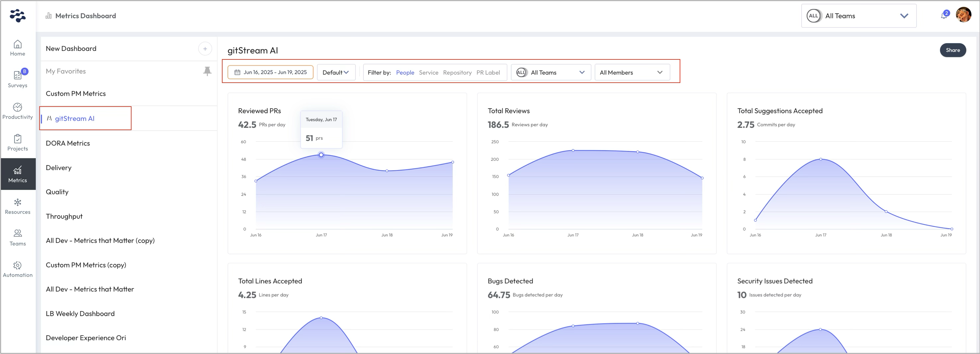Click the Jun 17 point on Total Reviews chart

click(573, 150)
